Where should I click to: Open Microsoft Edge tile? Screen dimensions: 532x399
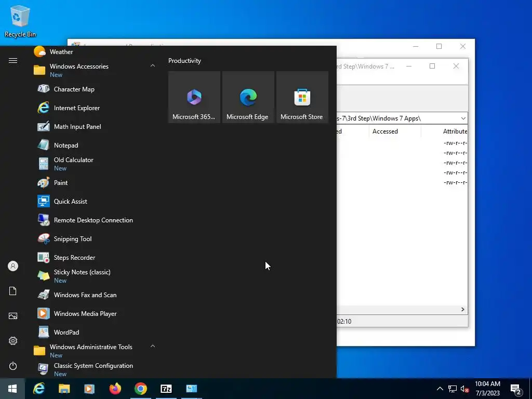point(248,97)
